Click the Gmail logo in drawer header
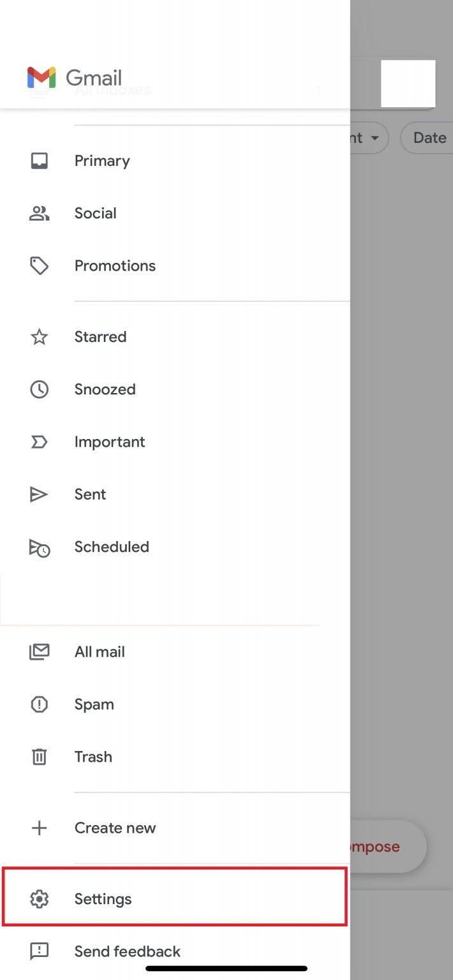This screenshot has height=980, width=453. pos(75,78)
